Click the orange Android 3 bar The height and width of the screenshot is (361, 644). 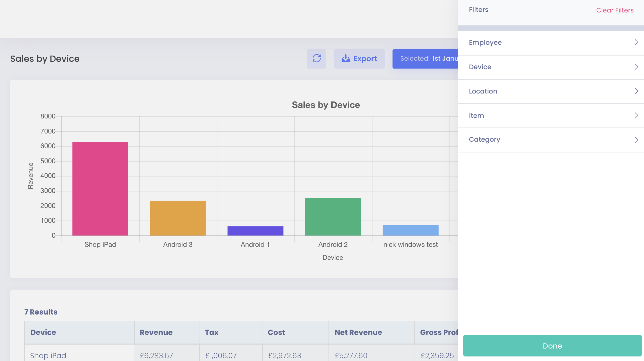pos(178,218)
